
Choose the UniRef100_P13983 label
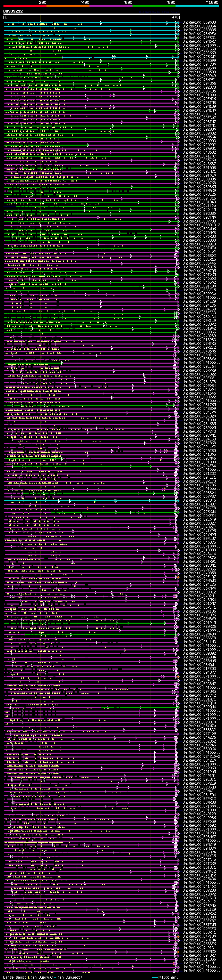tap(199, 340)
